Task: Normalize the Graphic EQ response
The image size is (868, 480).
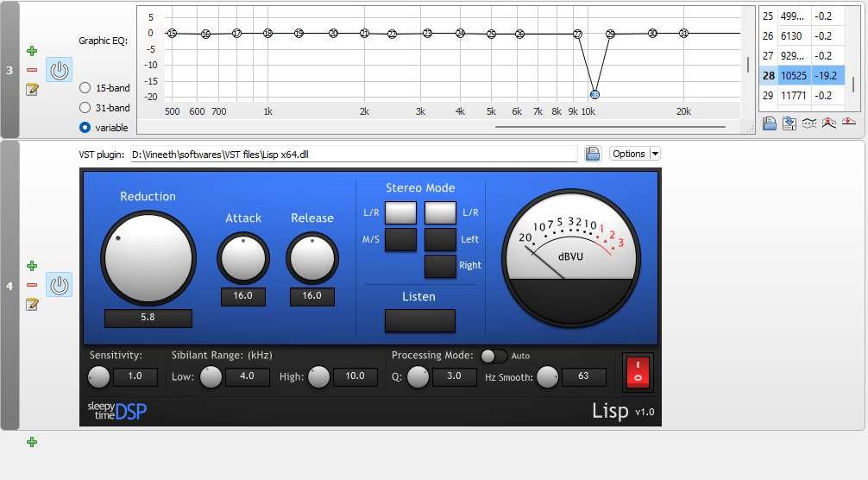Action: tap(828, 123)
